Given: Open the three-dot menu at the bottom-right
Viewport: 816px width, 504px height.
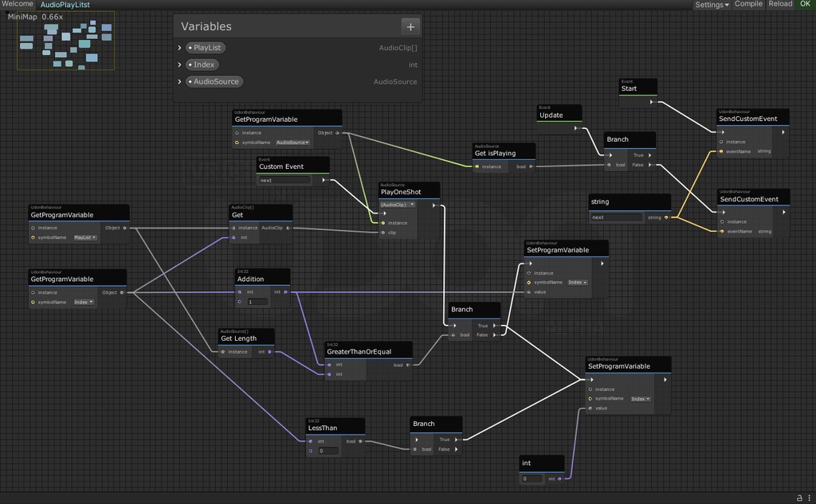Looking at the screenshot, I should [x=810, y=498].
